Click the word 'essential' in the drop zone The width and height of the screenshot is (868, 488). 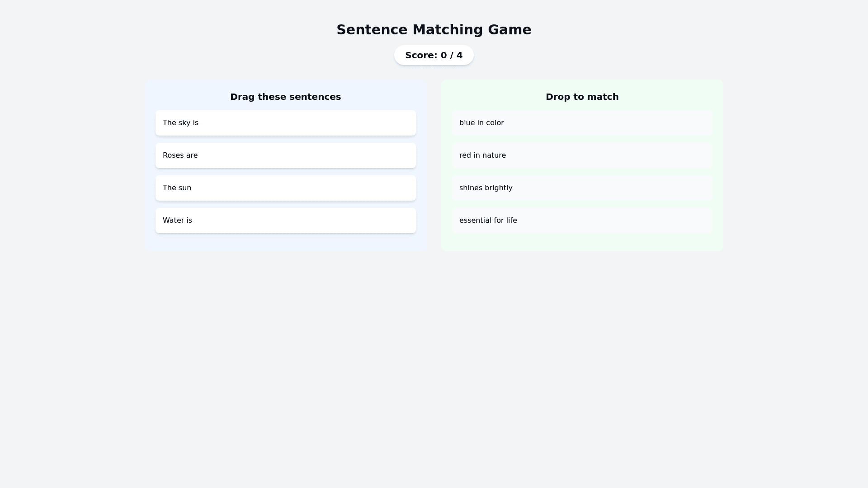point(475,221)
